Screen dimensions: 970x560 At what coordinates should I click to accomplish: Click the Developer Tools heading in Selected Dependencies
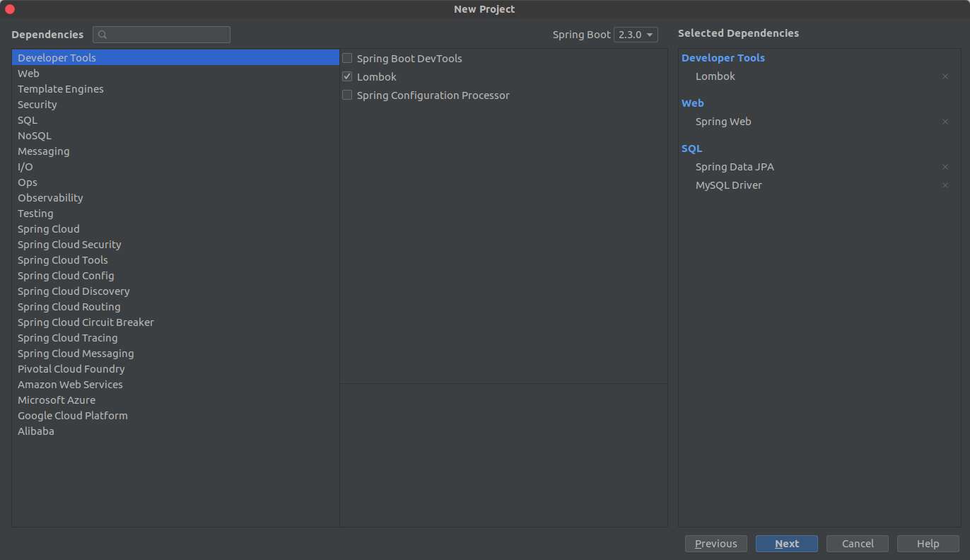click(x=723, y=58)
